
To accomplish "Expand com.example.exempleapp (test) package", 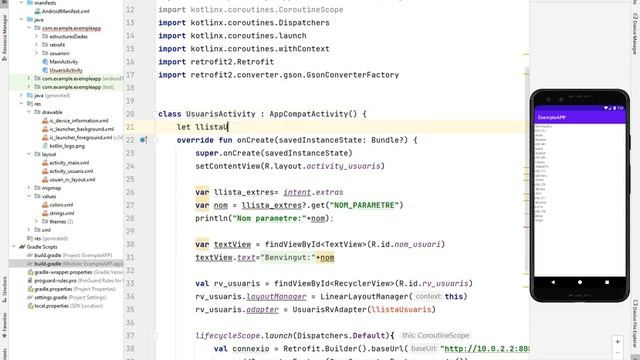I will pyautogui.click(x=29, y=87).
